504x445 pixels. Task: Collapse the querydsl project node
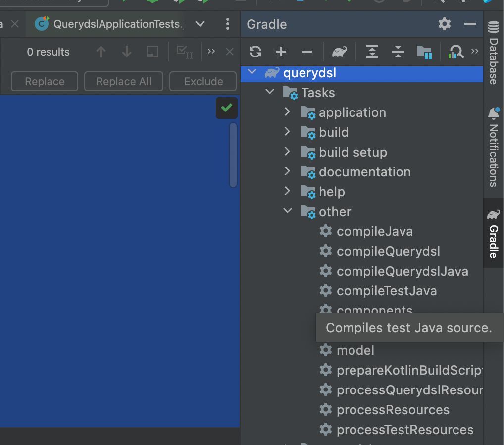(x=252, y=72)
